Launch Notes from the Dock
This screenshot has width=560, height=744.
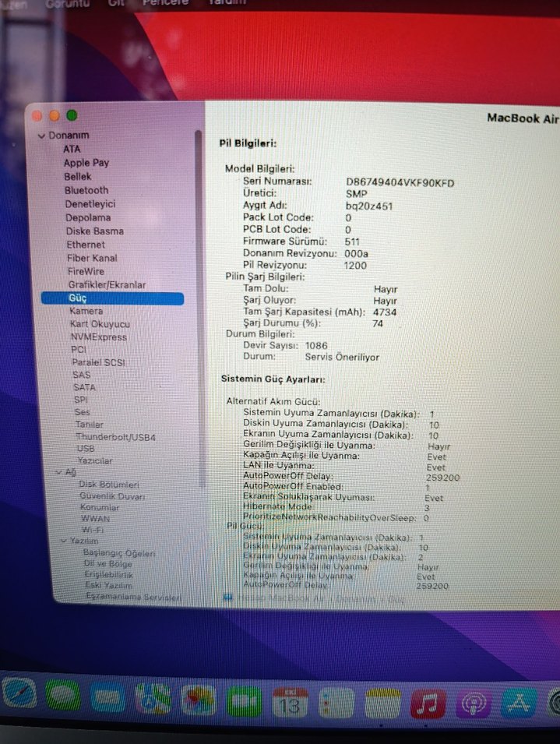382,704
